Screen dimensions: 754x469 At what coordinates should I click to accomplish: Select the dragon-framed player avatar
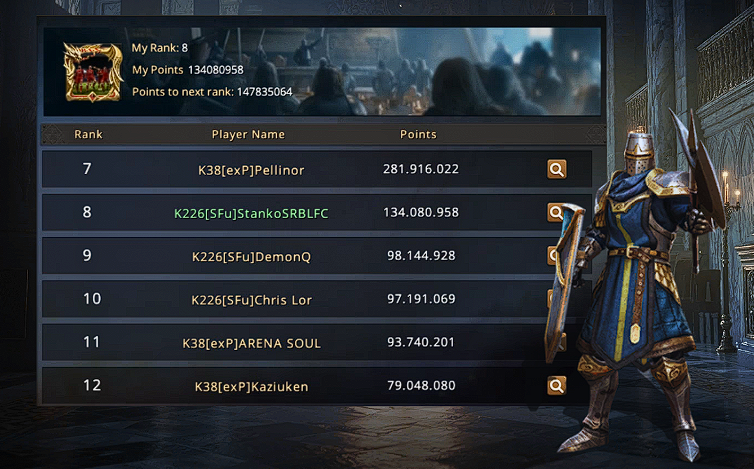(x=93, y=72)
